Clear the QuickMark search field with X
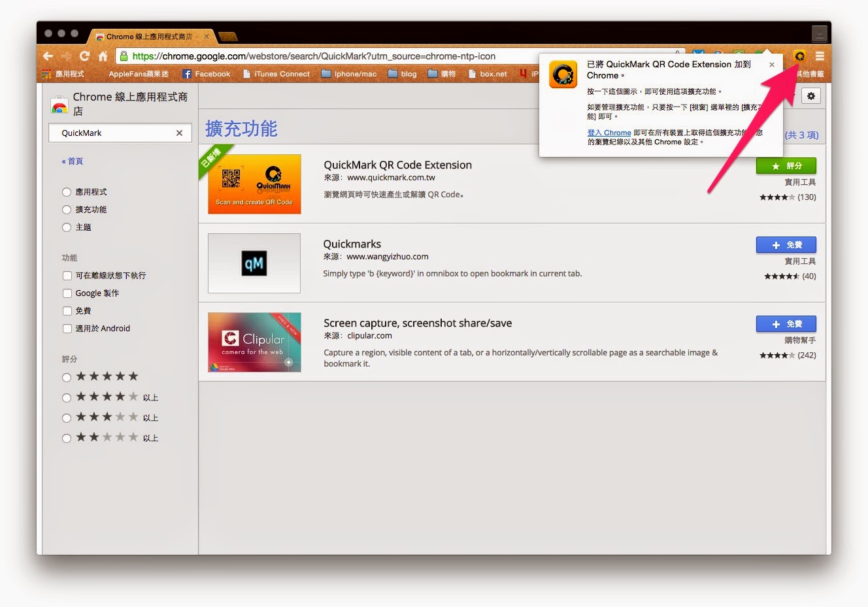The width and height of the screenshot is (868, 607). click(x=179, y=133)
